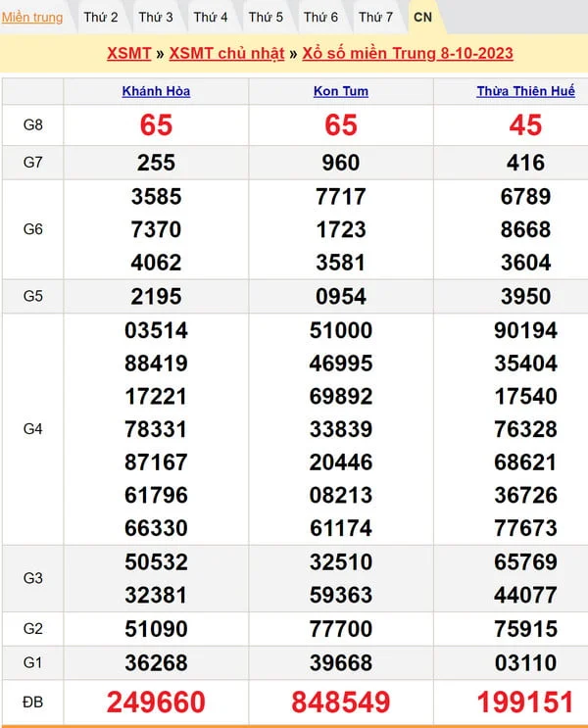This screenshot has width=588, height=728.
Task: Select the CN (Sunday) tab
Action: (422, 17)
